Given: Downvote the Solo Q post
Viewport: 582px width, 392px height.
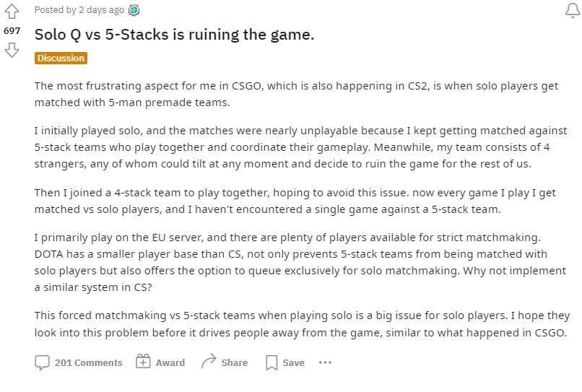Looking at the screenshot, I should (x=12, y=50).
